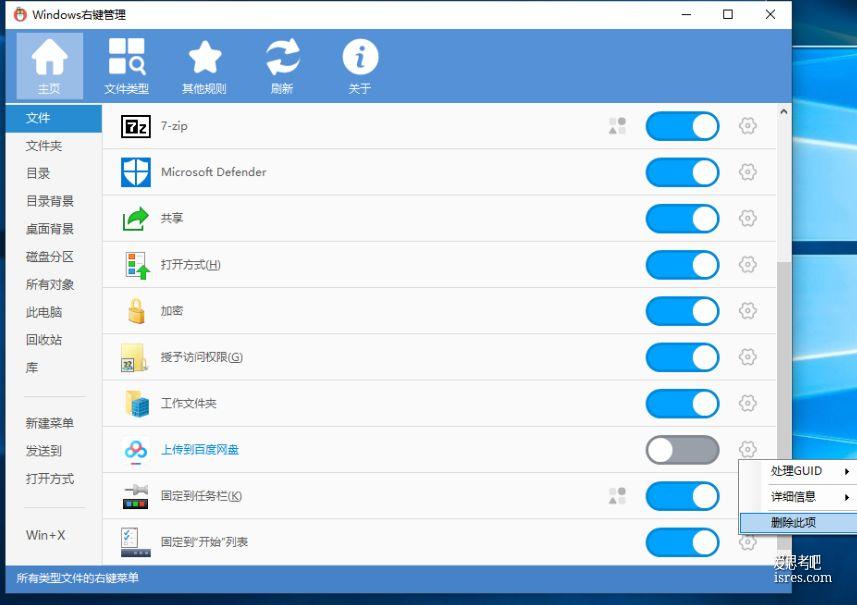Click the scrollbar up arrow
857x605 pixels.
784,111
